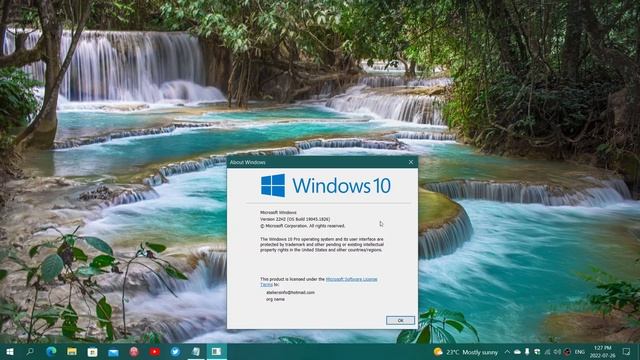Open the weather widget showing 23°C Mostly sunny
640x360 pixels.
point(466,352)
